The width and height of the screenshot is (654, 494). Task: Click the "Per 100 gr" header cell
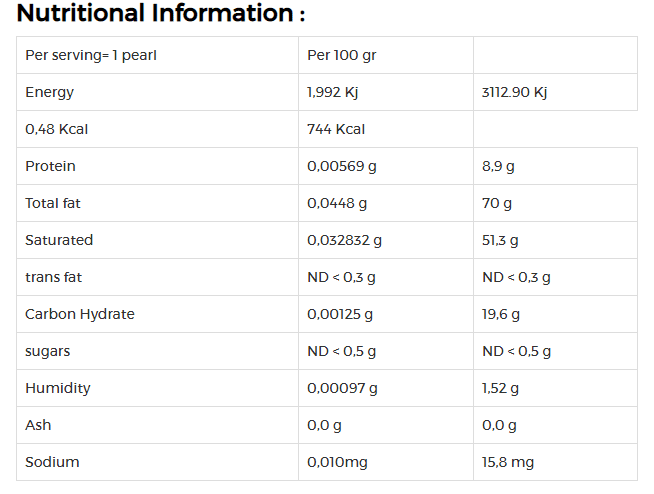pyautogui.click(x=341, y=55)
